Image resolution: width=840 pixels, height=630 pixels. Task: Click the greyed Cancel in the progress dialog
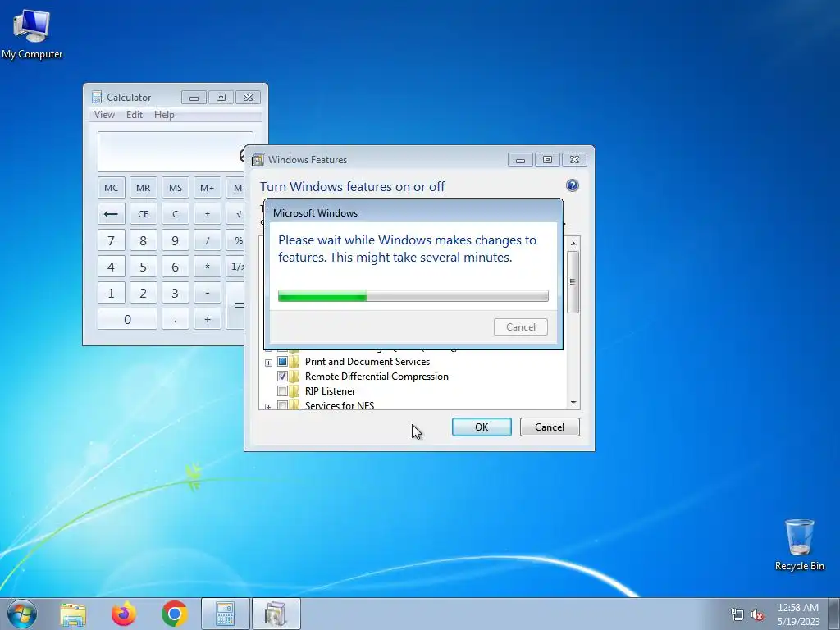(521, 326)
